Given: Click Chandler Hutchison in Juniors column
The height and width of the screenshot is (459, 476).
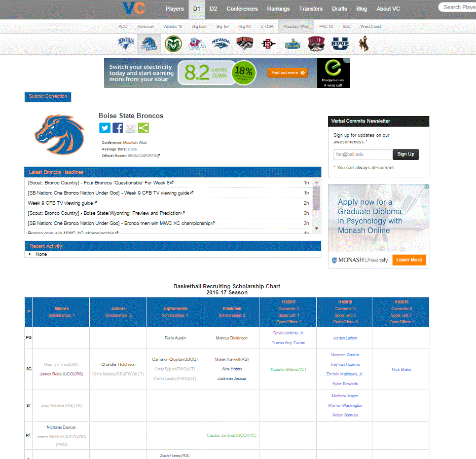Looking at the screenshot, I should click(x=119, y=364).
